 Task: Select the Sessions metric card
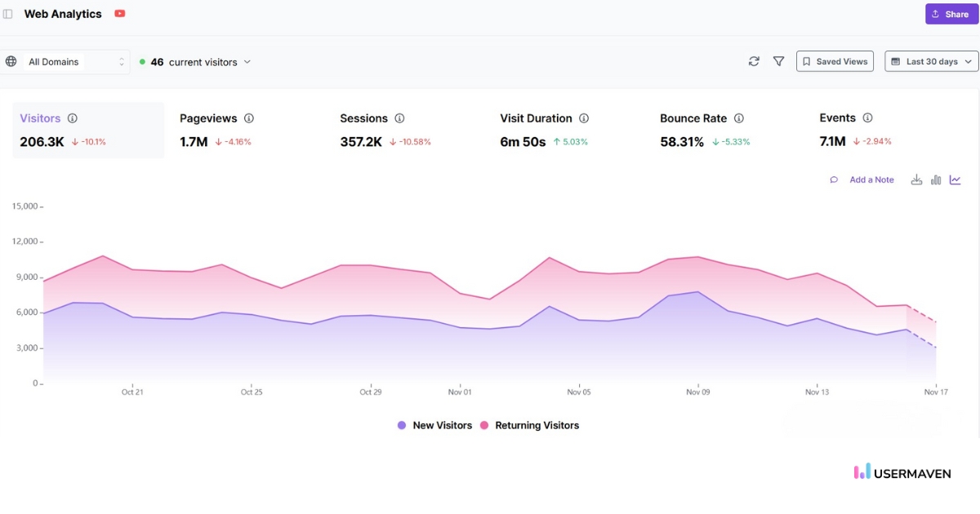372,129
